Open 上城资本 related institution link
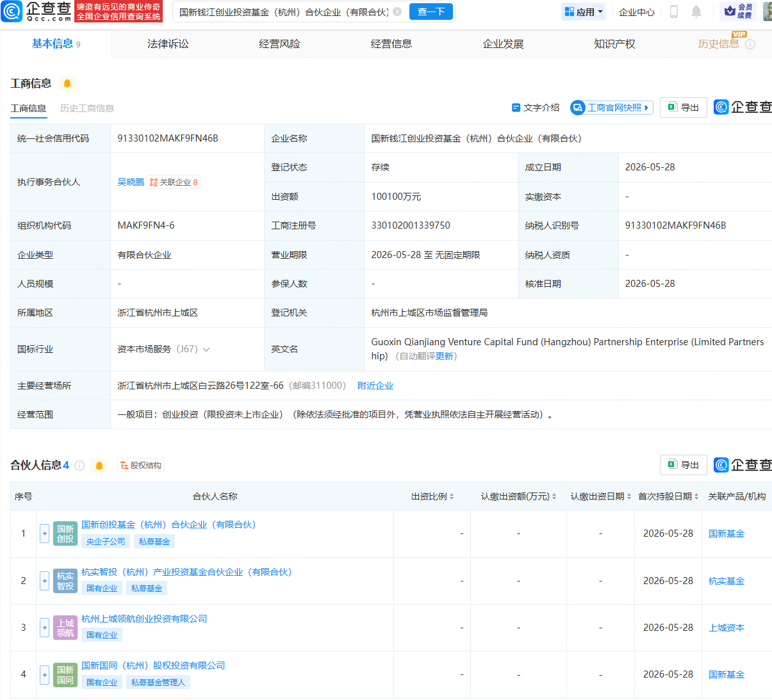The width and height of the screenshot is (772, 700). 727,628
